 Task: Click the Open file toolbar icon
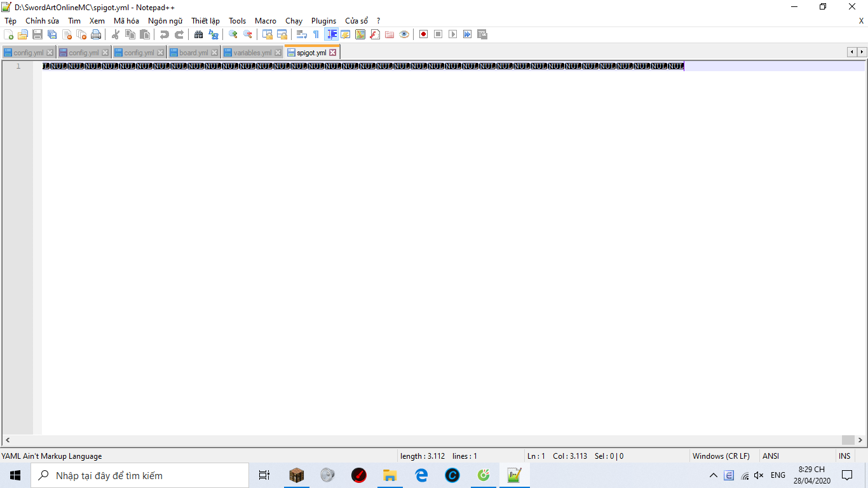tap(23, 34)
